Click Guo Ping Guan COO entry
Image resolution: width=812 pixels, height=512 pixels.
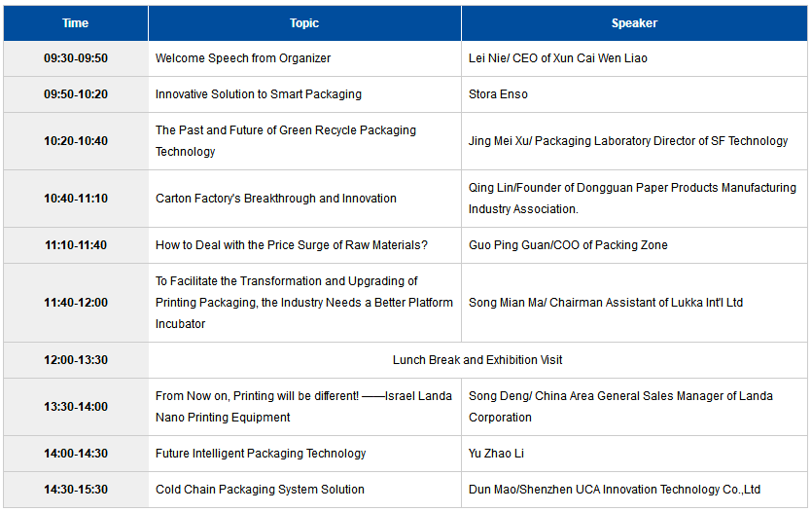coord(568,245)
